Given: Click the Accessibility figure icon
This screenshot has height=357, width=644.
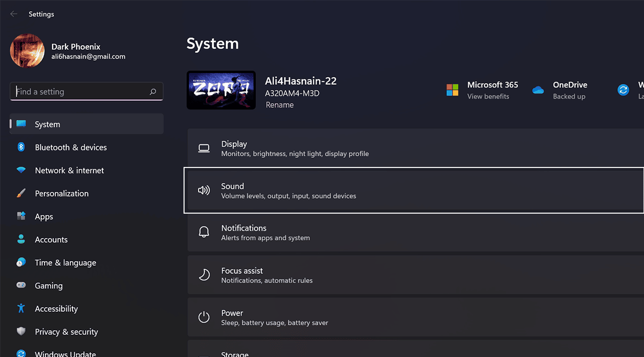Looking at the screenshot, I should pyautogui.click(x=21, y=309).
